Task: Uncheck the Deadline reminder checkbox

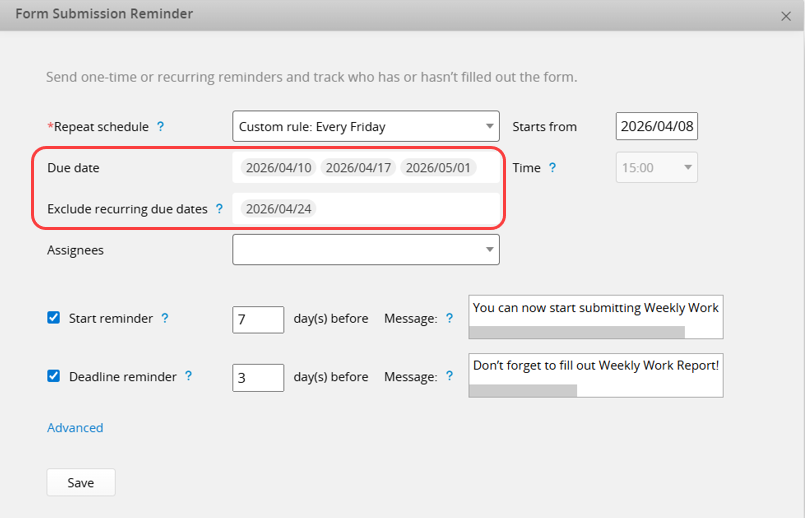Action: tap(54, 377)
